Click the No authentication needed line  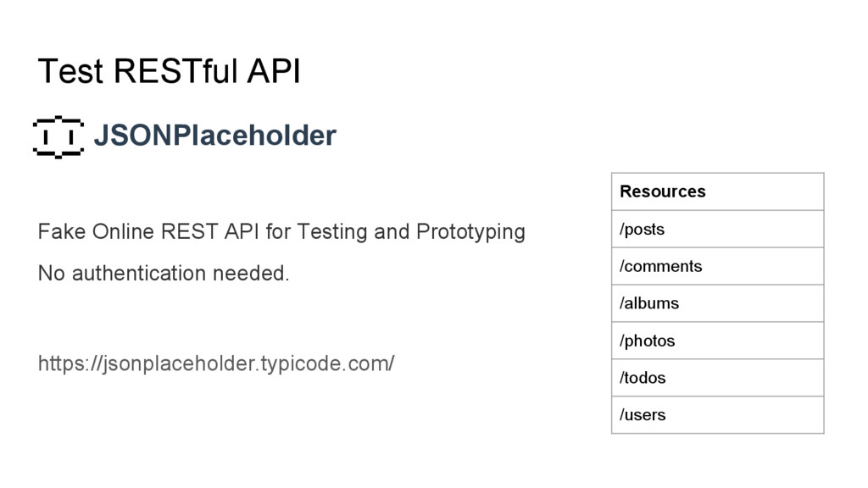[164, 274]
